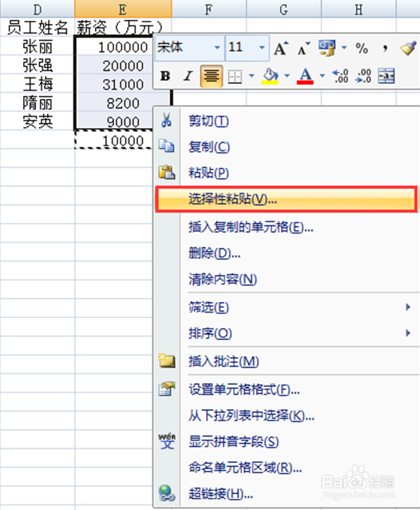Decrease decimal places
This screenshot has width=420, height=510.
click(363, 76)
